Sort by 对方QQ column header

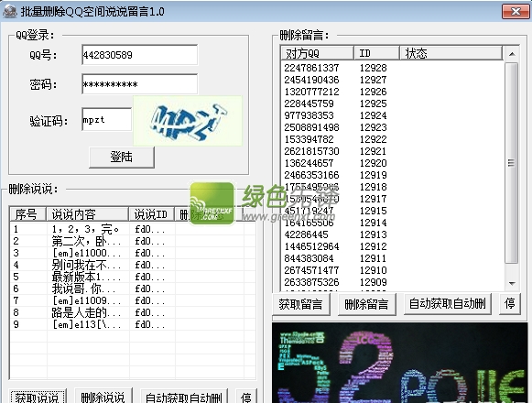point(317,53)
